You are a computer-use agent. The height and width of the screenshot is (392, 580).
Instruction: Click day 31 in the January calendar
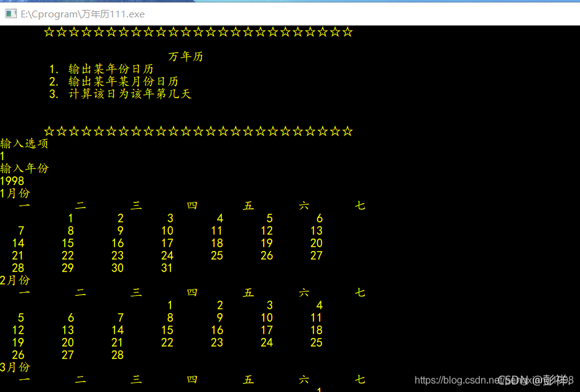[x=167, y=268]
